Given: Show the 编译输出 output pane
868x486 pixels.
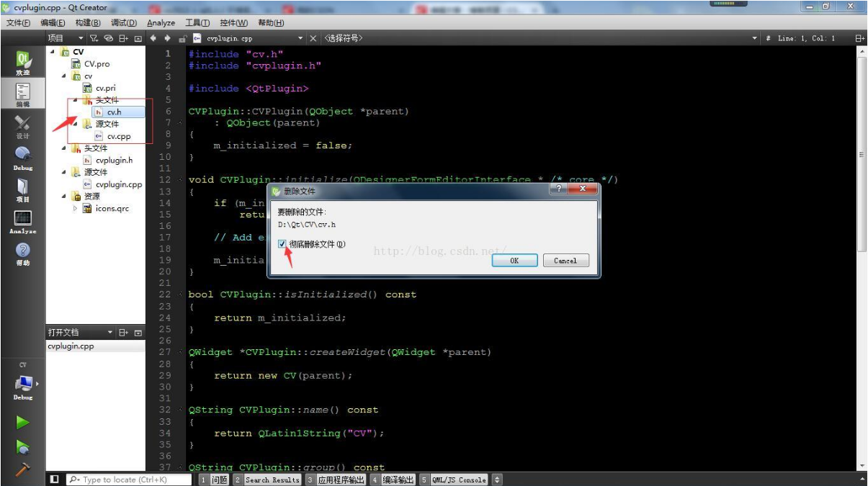Looking at the screenshot, I should 393,480.
